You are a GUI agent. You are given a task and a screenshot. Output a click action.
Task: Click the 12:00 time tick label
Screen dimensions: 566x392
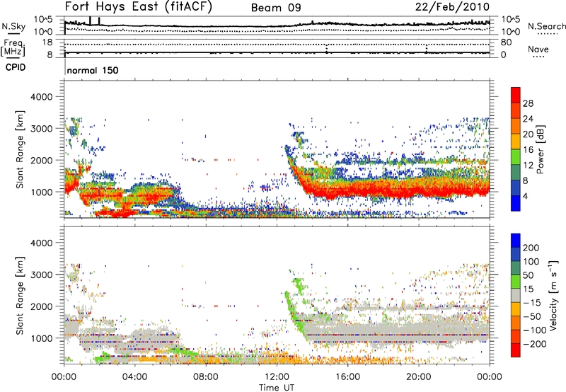point(277,377)
